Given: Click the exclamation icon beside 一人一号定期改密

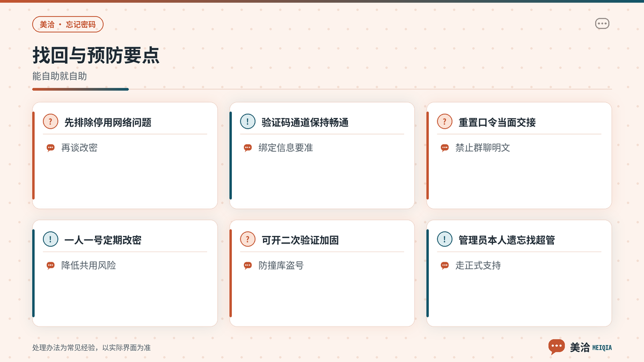Looking at the screenshot, I should pos(50,239).
